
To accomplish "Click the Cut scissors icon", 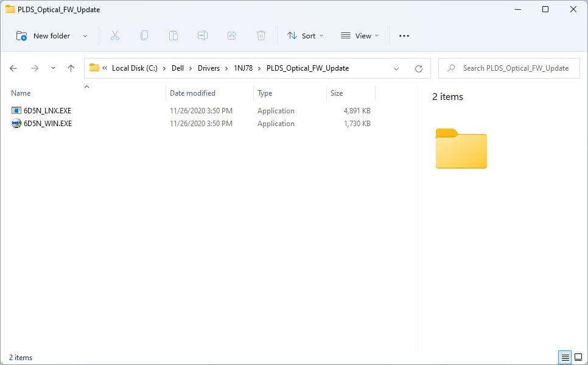I will coord(115,36).
